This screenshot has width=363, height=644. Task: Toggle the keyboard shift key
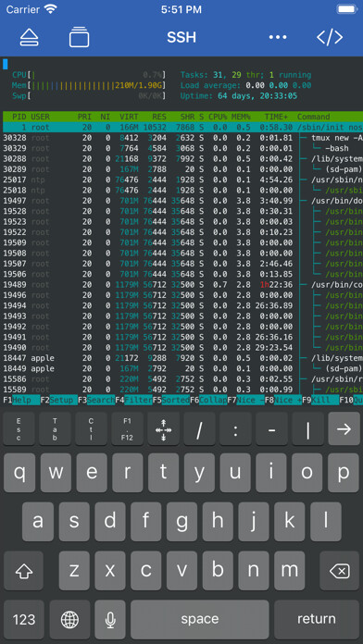(23, 571)
